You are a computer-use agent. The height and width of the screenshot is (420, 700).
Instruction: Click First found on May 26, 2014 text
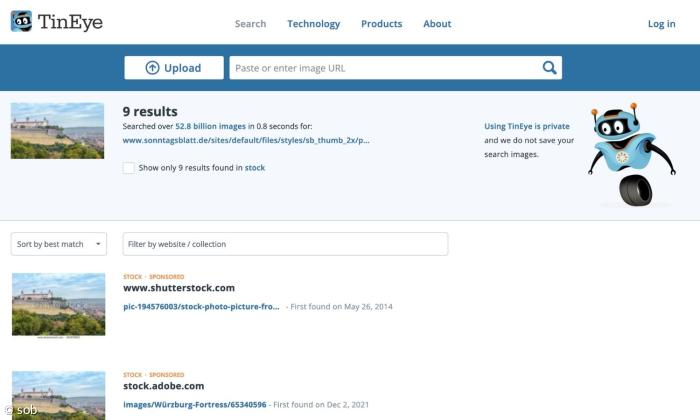tap(342, 307)
